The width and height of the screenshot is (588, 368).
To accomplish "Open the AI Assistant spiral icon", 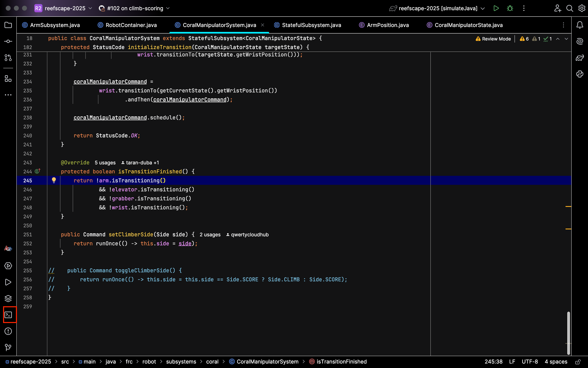I will coord(580,41).
